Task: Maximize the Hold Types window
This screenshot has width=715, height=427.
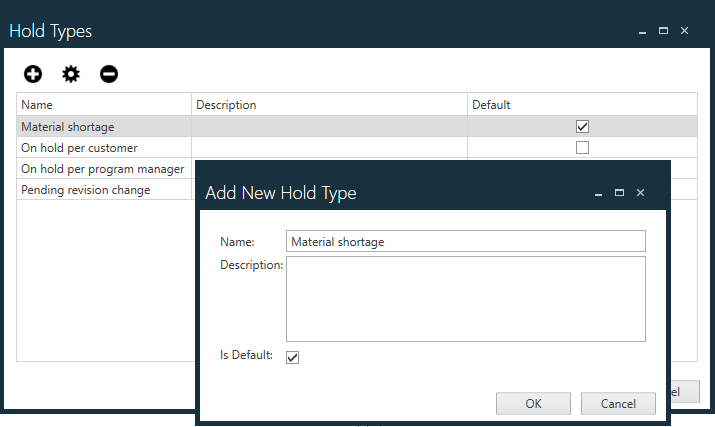Action: (x=663, y=31)
